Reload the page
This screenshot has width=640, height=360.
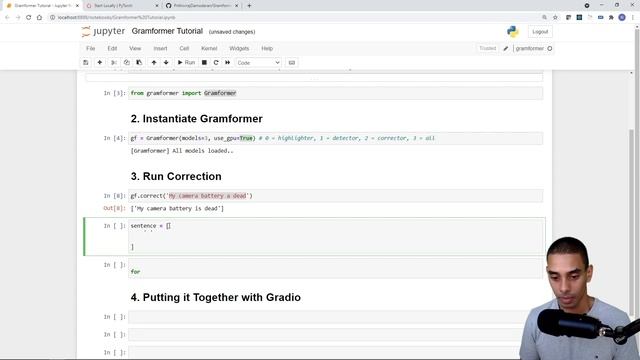29,18
